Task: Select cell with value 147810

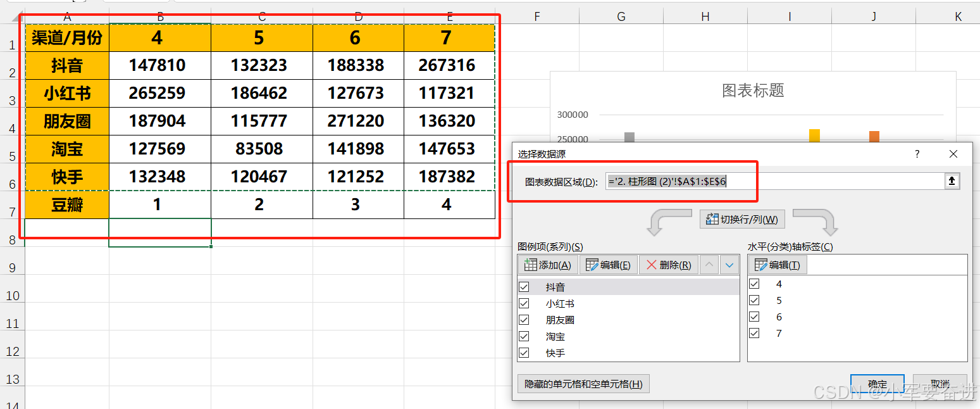Action: [160, 66]
